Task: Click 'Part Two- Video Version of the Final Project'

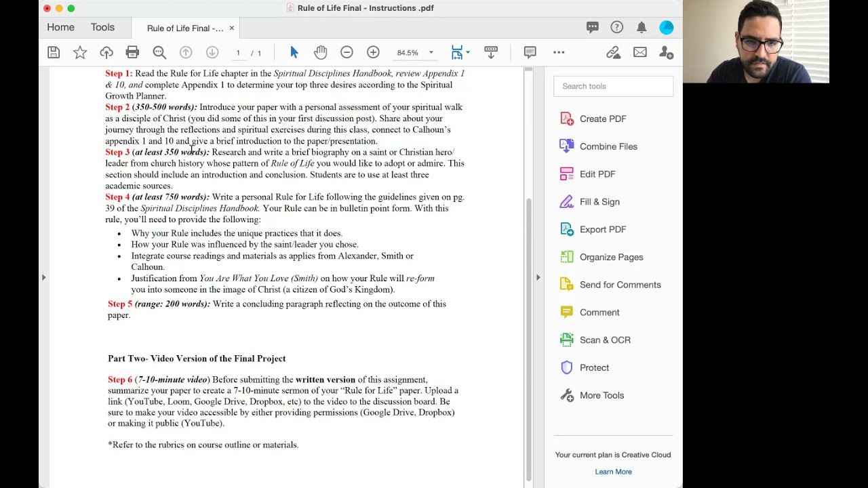Action: (197, 359)
